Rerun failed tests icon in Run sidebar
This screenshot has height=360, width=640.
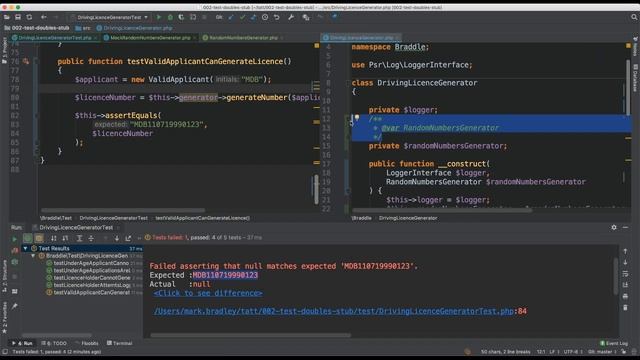[15, 250]
